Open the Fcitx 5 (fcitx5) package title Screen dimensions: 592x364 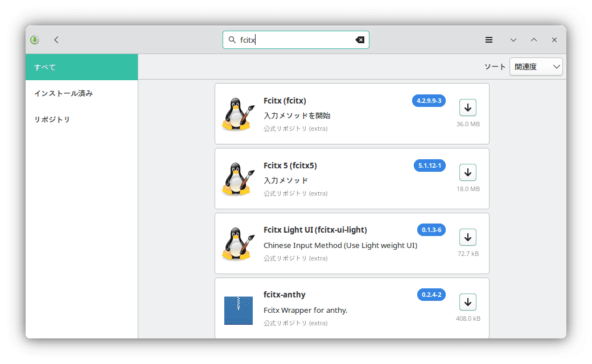tap(290, 166)
